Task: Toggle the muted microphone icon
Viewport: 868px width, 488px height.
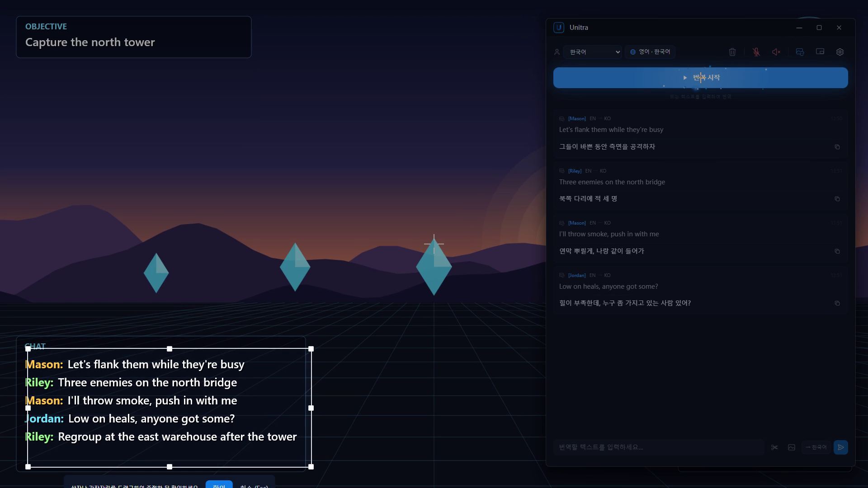Action: (756, 52)
